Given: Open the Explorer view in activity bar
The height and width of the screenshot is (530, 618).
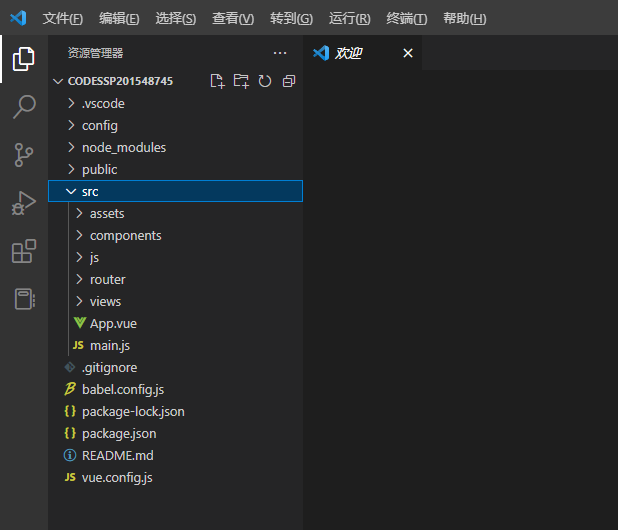Looking at the screenshot, I should pos(24,59).
